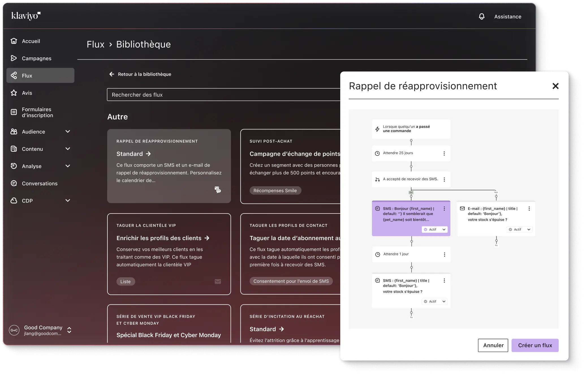Open the options menu on Attendre 1 jour
This screenshot has height=378, width=588.
coord(444,255)
